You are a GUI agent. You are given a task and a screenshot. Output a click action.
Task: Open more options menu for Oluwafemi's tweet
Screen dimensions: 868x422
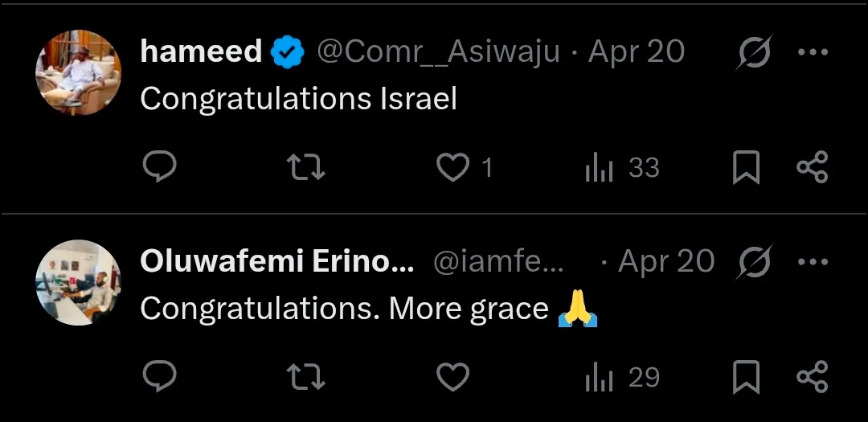[812, 261]
